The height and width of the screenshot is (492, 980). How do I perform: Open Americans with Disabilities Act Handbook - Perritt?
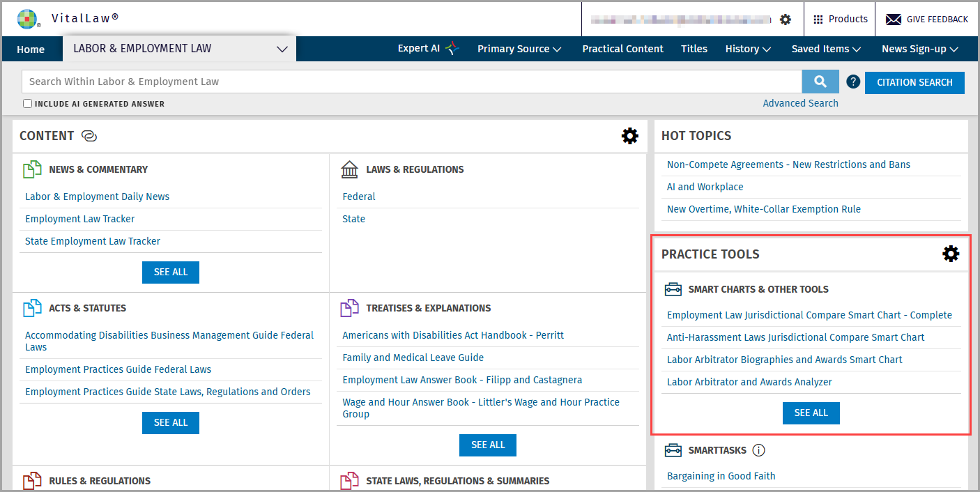tap(453, 335)
